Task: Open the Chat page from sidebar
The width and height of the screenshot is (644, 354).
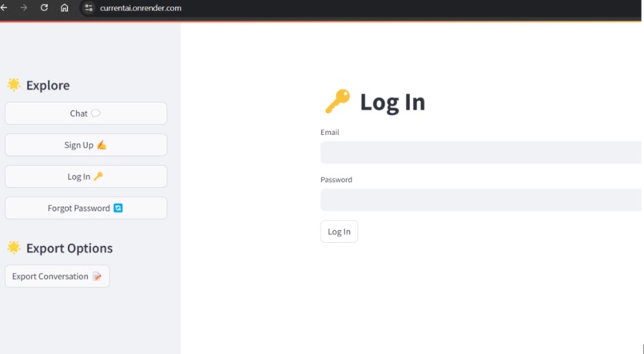Action: pos(85,113)
